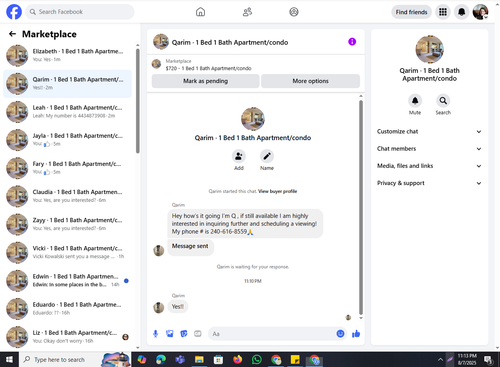Click the Find friends button
This screenshot has width=500, height=367.
411,12
